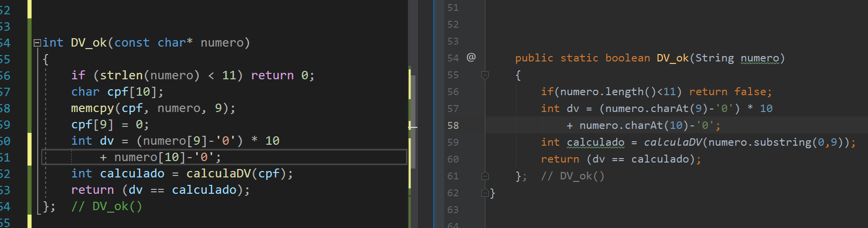This screenshot has height=228, width=868.
Task: Click the gray '// DV_ok()' comment in Java editor
Action: click(573, 176)
